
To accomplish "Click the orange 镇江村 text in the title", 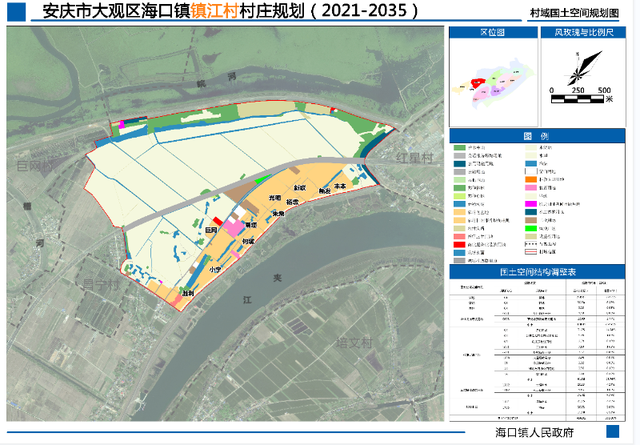I will (214, 11).
